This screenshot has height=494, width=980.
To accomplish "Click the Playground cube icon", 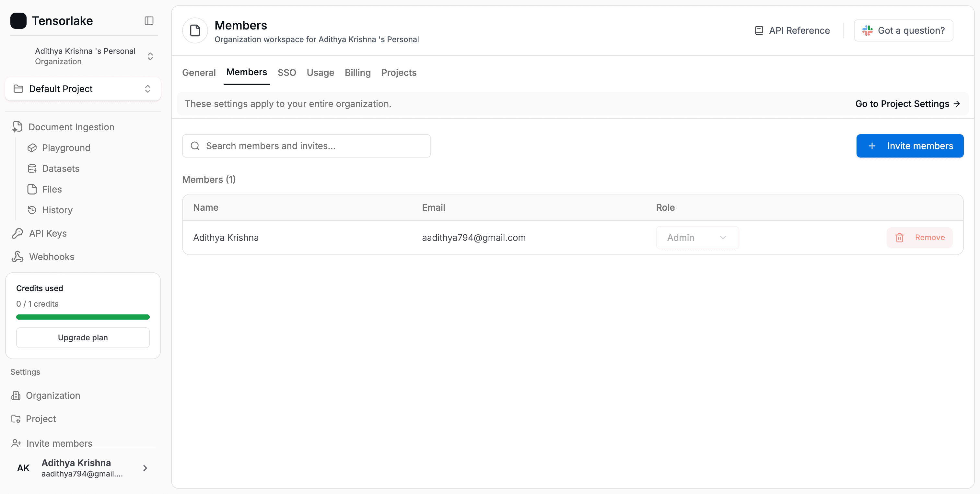I will (x=32, y=148).
